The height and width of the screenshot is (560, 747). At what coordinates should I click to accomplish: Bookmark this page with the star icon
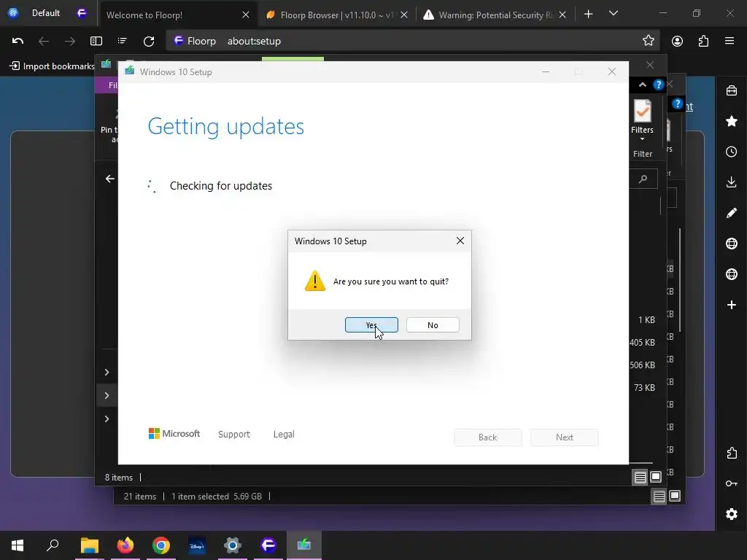coord(648,41)
